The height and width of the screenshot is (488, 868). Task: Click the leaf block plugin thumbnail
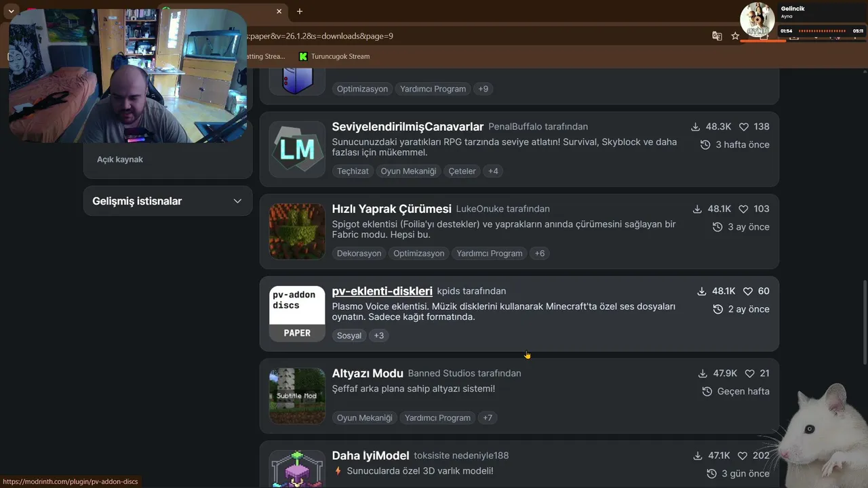[297, 231]
